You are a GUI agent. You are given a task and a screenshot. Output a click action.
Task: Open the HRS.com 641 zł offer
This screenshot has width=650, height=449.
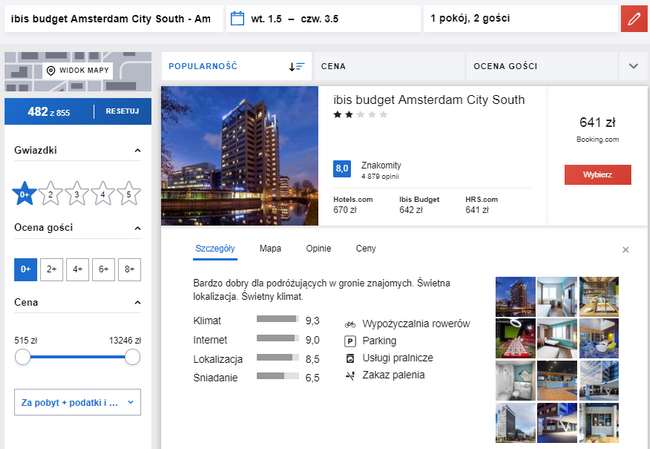click(x=481, y=205)
